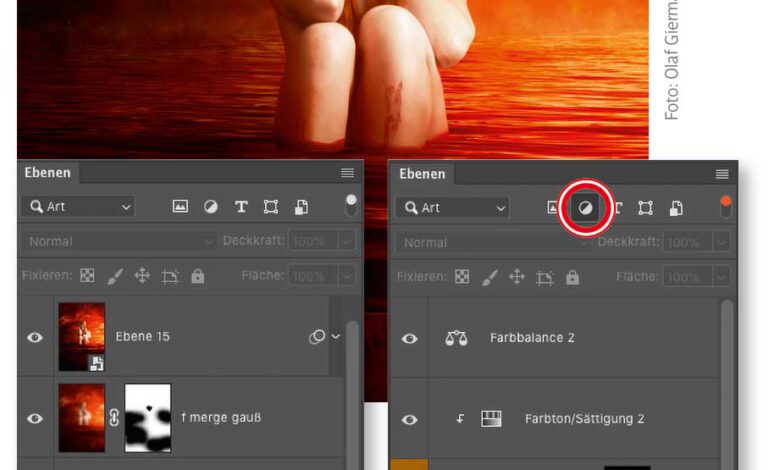Click smart filter icon on Ebene 15
This screenshot has height=470, width=780.
[317, 337]
